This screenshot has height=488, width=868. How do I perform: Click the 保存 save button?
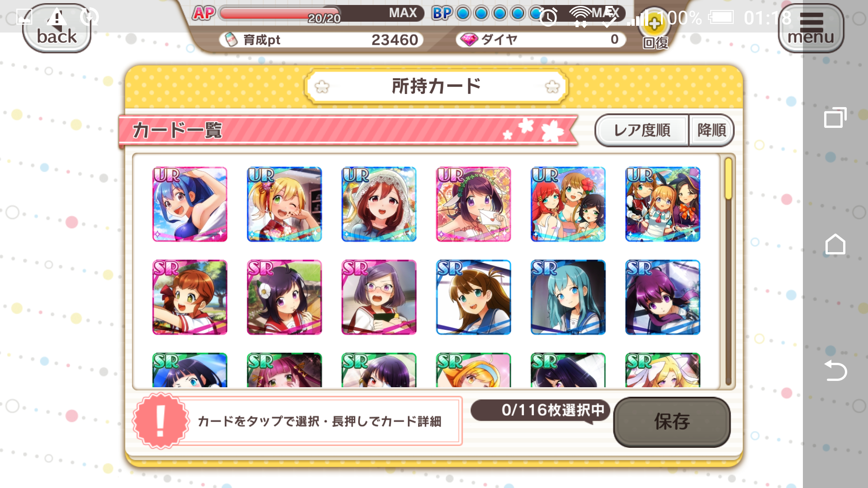[672, 422]
